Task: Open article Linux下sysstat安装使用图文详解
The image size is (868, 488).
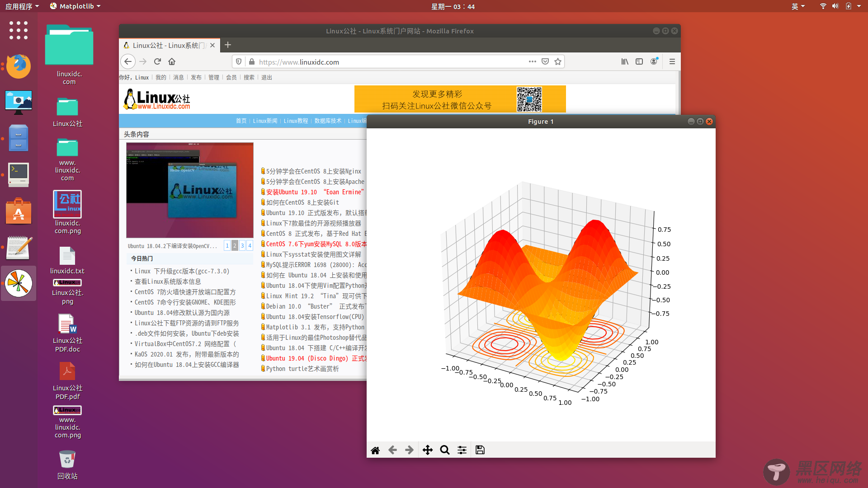Action: (x=313, y=254)
